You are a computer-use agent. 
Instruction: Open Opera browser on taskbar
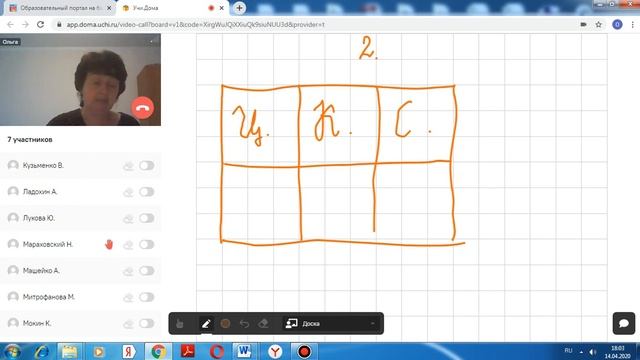point(217,351)
